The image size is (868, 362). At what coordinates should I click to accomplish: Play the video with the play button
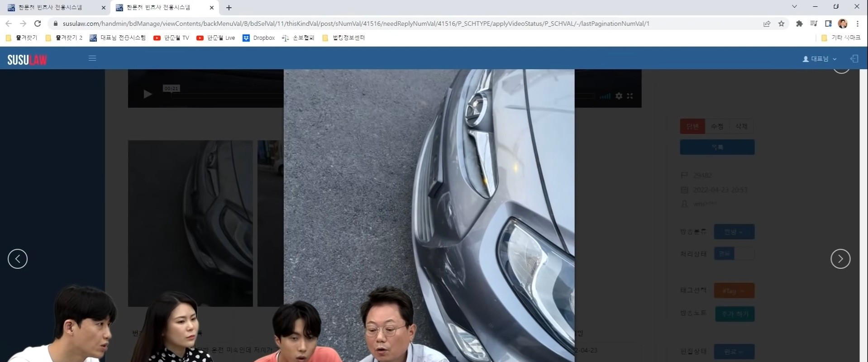tap(148, 94)
